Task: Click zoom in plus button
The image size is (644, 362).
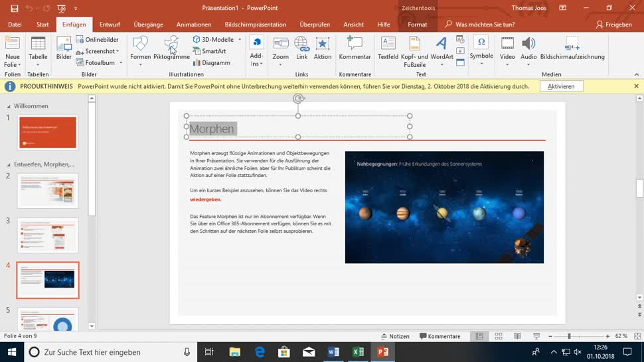Action: [x=607, y=336]
